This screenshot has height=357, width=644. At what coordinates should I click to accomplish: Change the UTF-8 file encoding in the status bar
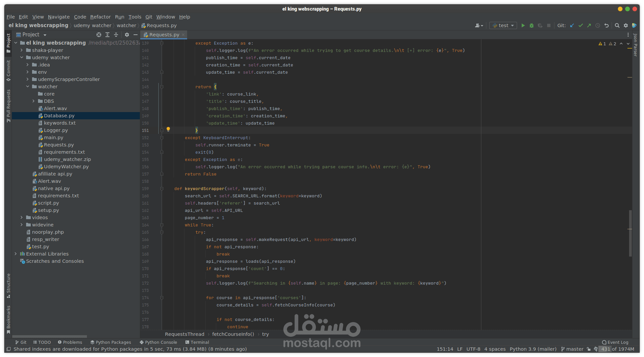pyautogui.click(x=473, y=349)
